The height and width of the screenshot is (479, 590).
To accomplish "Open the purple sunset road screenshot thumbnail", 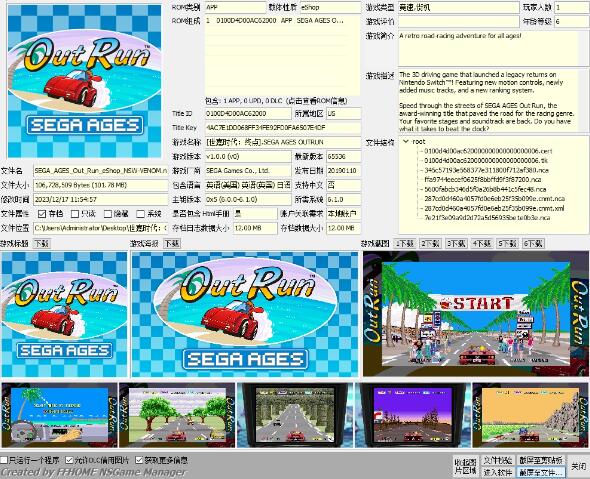I will (413, 415).
